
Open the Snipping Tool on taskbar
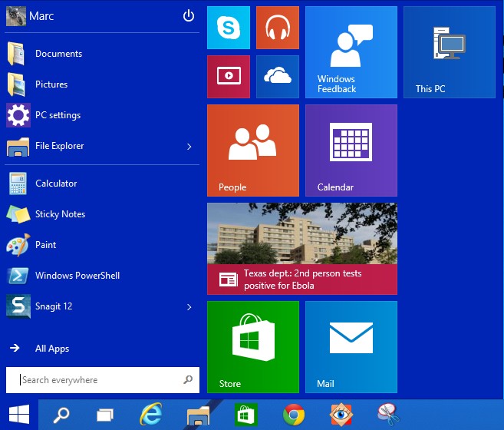[388, 415]
